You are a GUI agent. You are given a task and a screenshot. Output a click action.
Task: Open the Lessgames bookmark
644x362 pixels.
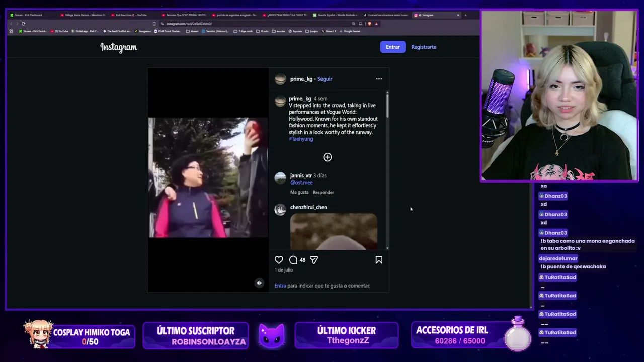click(143, 31)
